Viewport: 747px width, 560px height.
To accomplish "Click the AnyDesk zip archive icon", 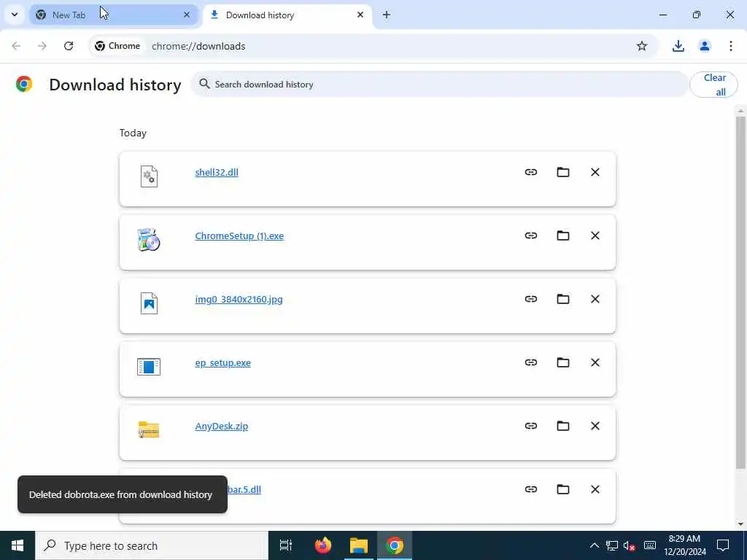I will (x=149, y=429).
